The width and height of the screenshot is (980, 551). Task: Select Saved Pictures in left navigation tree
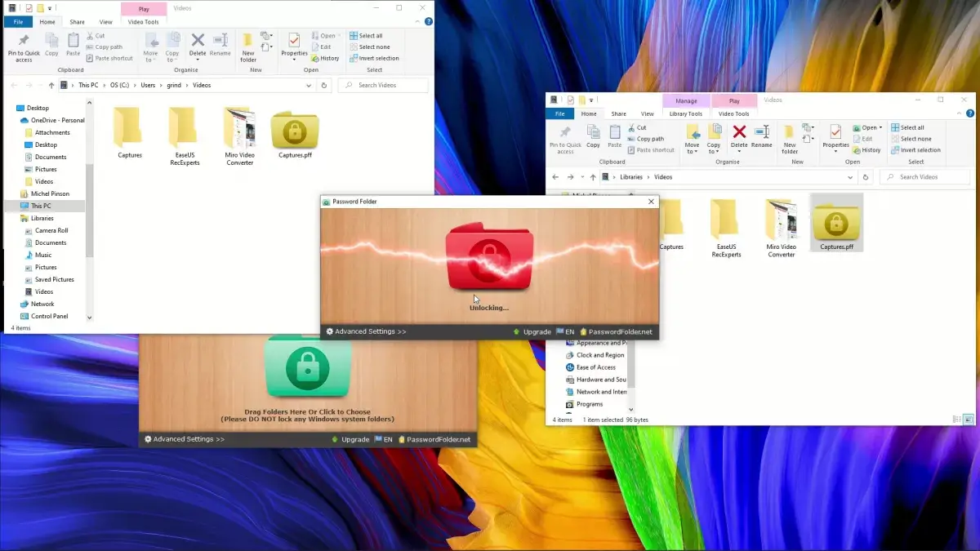(x=49, y=279)
